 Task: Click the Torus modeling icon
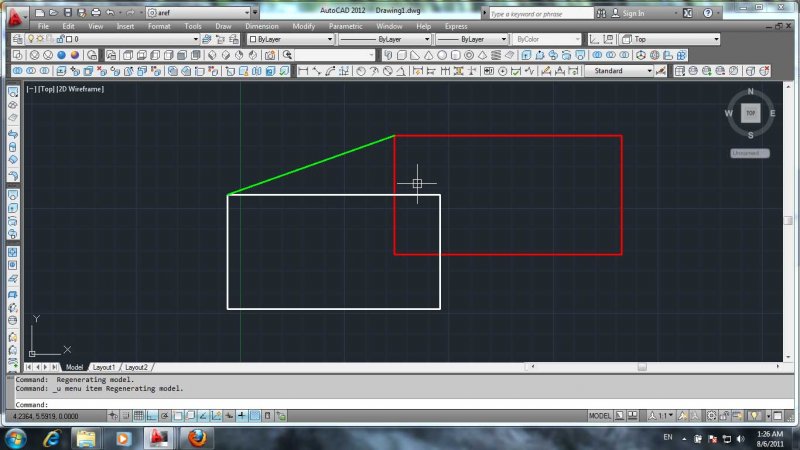(x=469, y=55)
